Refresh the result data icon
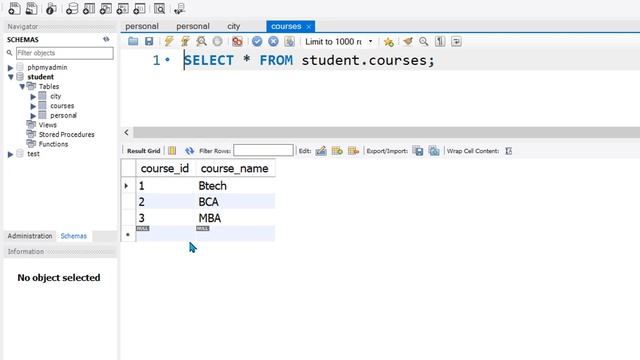640x360 pixels. 189,151
